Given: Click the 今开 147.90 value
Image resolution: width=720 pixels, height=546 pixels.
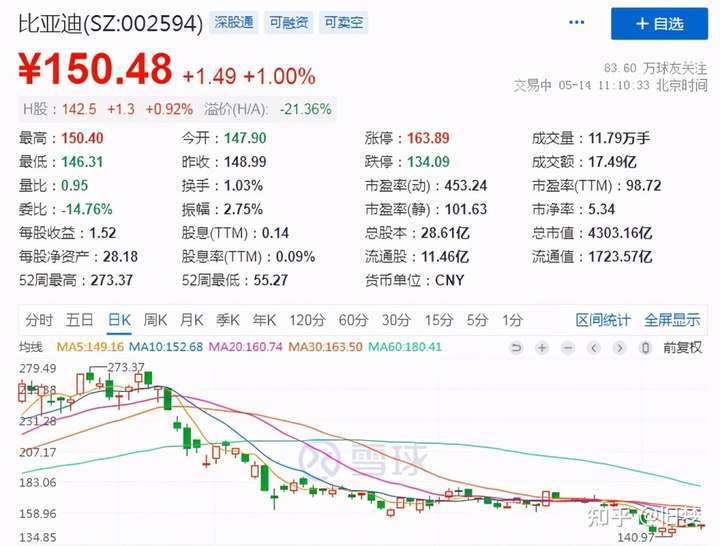Looking at the screenshot, I should pos(245,138).
